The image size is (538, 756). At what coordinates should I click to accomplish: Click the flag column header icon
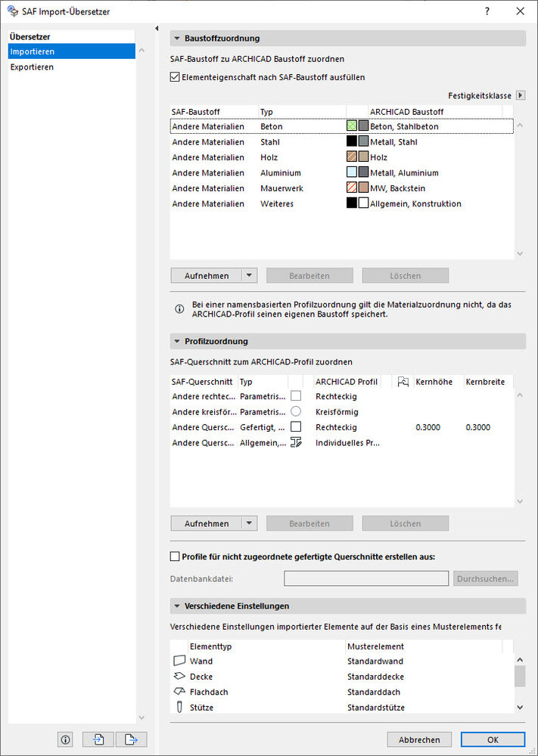403,382
